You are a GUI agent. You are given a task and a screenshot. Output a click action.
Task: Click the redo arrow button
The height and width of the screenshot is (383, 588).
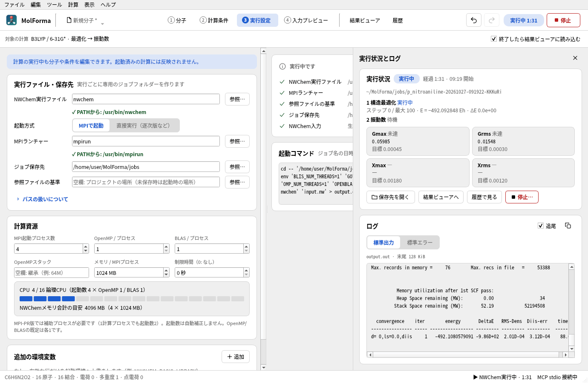(492, 20)
